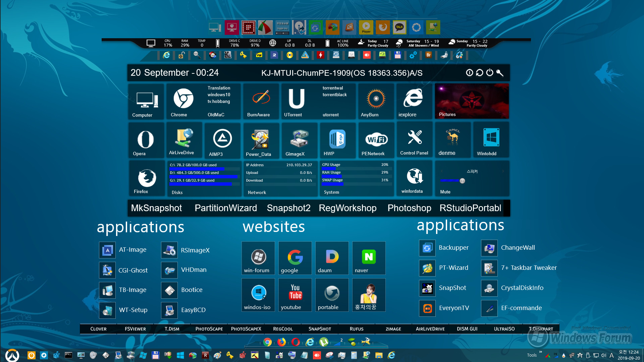Viewport: 644px width, 362px height.
Task: Click the Chrome icon in the bottom dock
Action: [x=268, y=342]
